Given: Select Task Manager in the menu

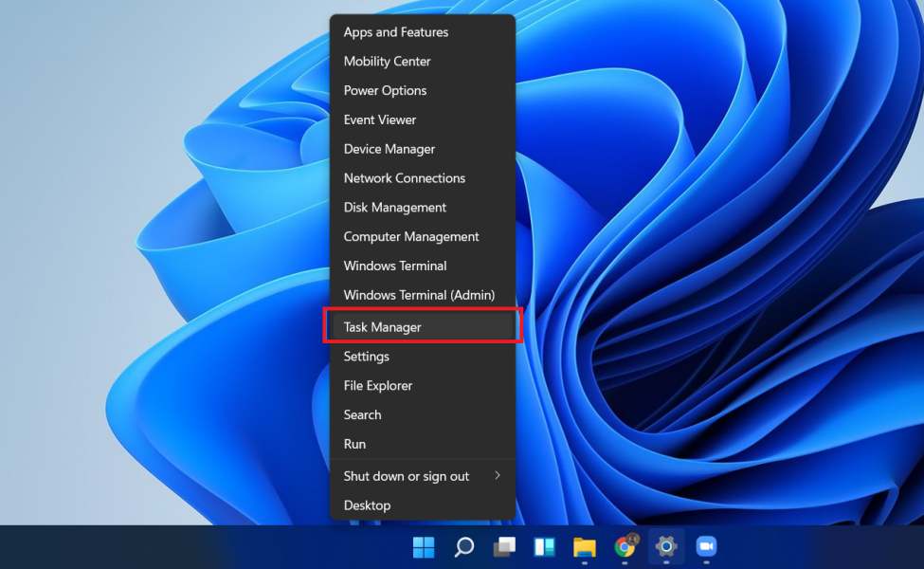Looking at the screenshot, I should click(x=423, y=326).
